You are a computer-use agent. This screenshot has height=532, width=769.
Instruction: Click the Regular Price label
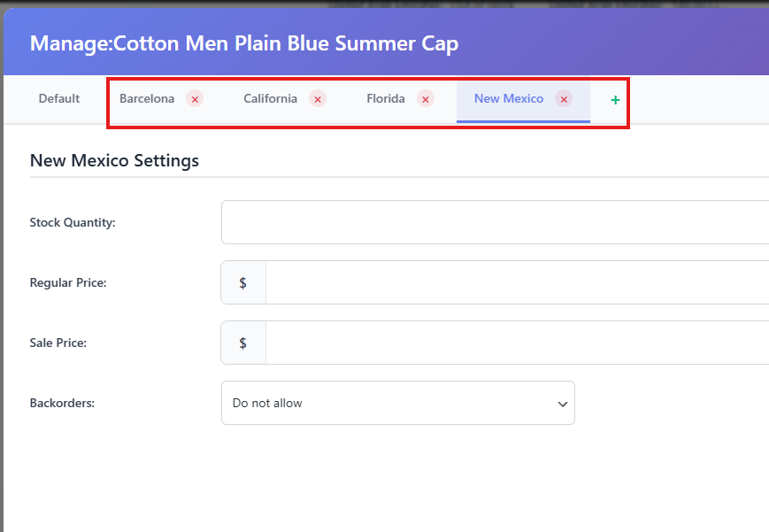point(68,282)
